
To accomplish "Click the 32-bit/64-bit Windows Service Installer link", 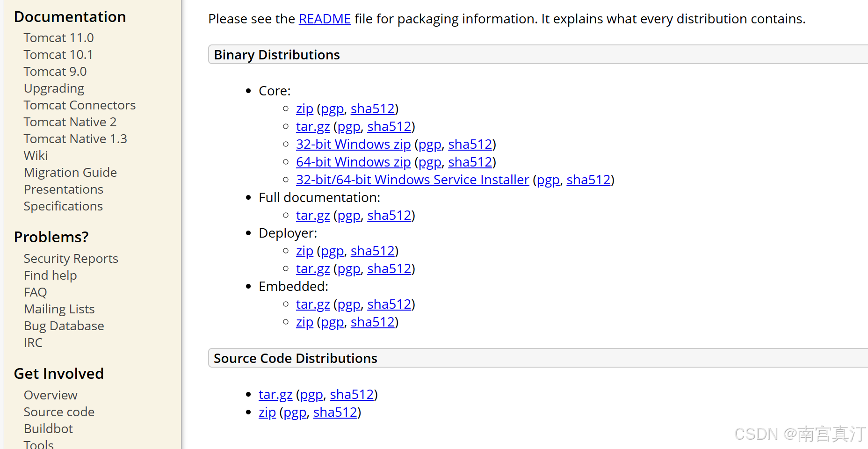I will (412, 180).
